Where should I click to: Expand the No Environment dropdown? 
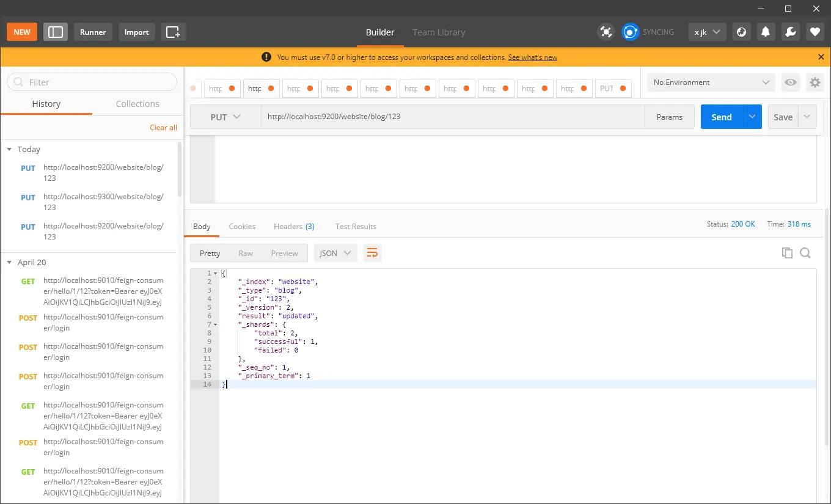[711, 82]
